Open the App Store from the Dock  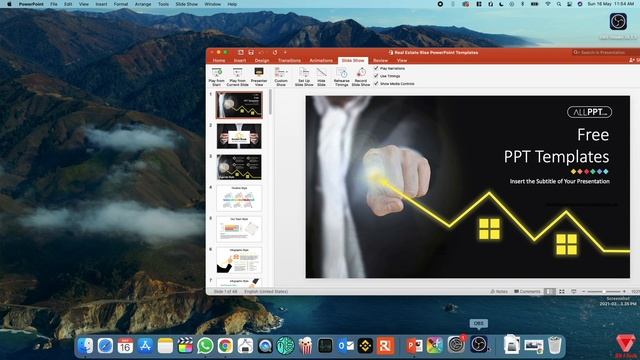(x=145, y=346)
